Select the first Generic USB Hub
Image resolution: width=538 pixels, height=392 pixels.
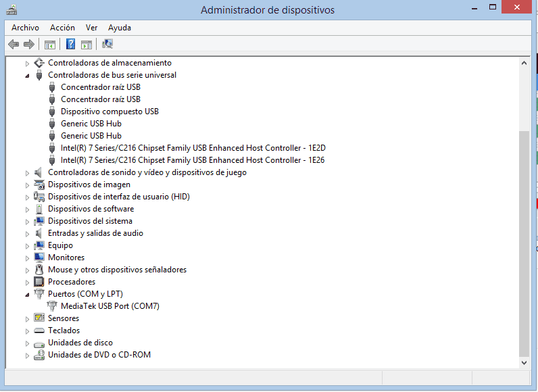(91, 124)
